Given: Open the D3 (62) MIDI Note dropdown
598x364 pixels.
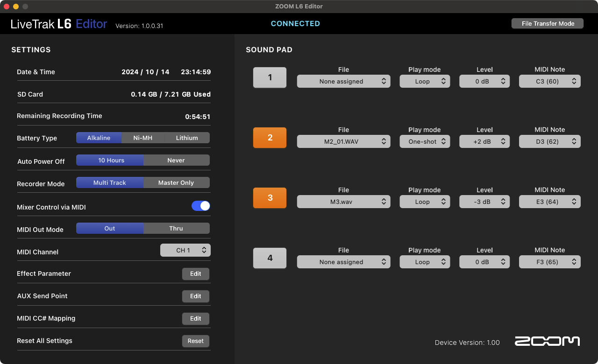Looking at the screenshot, I should [550, 141].
